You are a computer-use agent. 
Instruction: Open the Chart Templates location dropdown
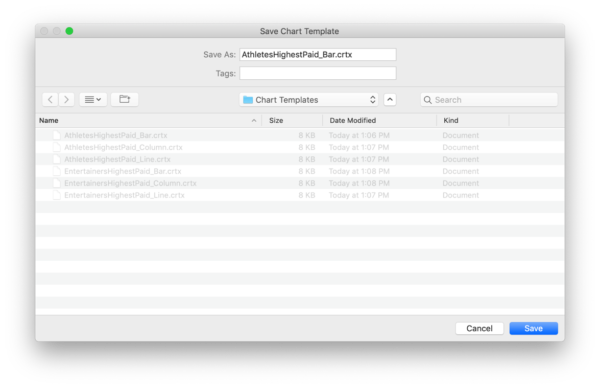coord(309,100)
